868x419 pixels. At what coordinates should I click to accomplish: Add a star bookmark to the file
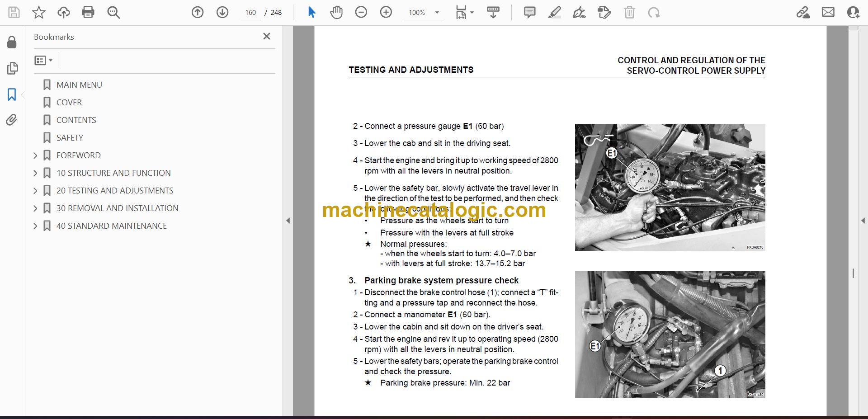39,12
